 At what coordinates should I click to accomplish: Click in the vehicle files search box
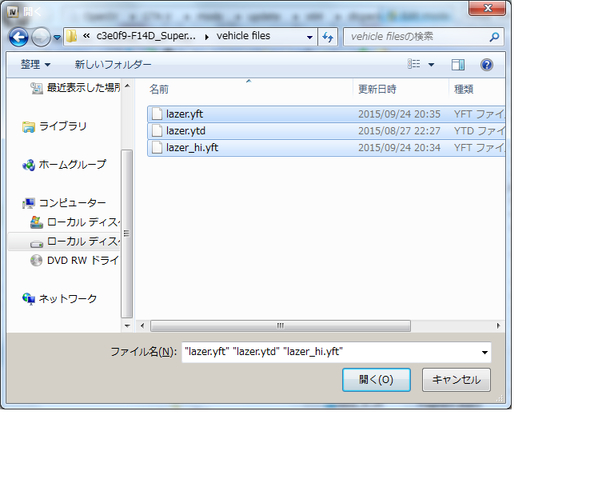416,37
